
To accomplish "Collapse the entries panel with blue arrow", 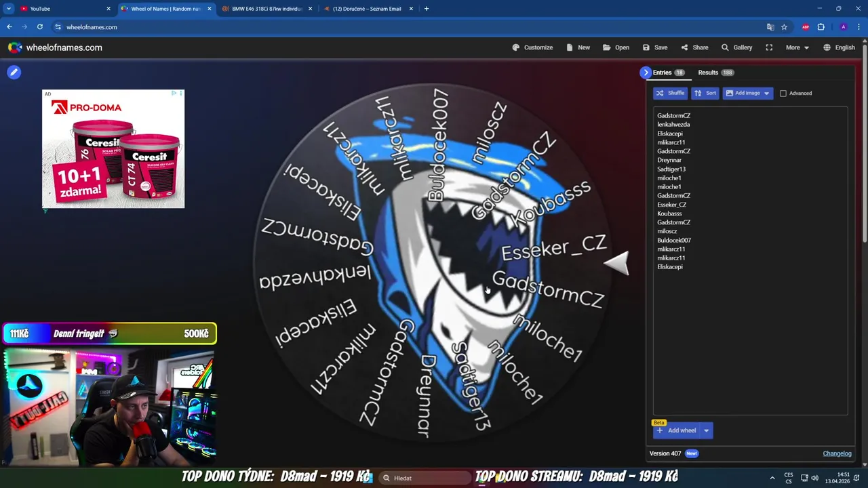I will pos(646,73).
